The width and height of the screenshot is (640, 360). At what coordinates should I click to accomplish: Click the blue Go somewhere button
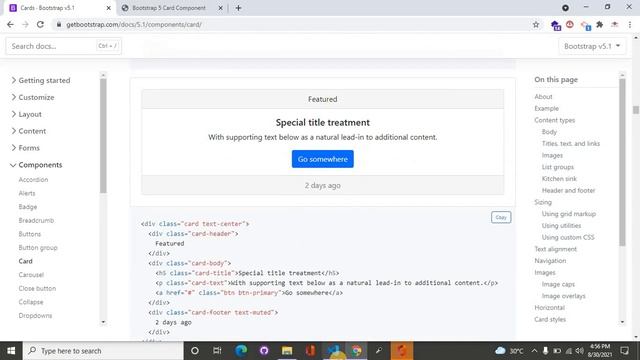pos(322,159)
